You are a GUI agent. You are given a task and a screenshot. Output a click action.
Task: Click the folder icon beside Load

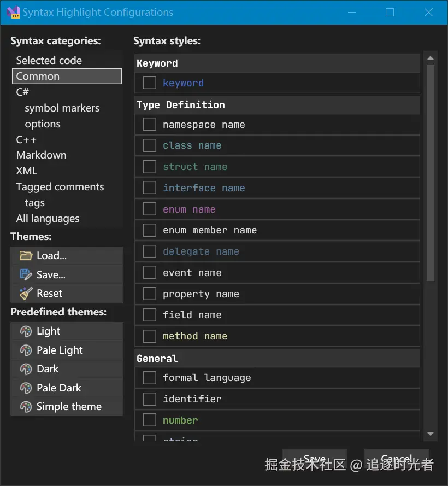[26, 256]
